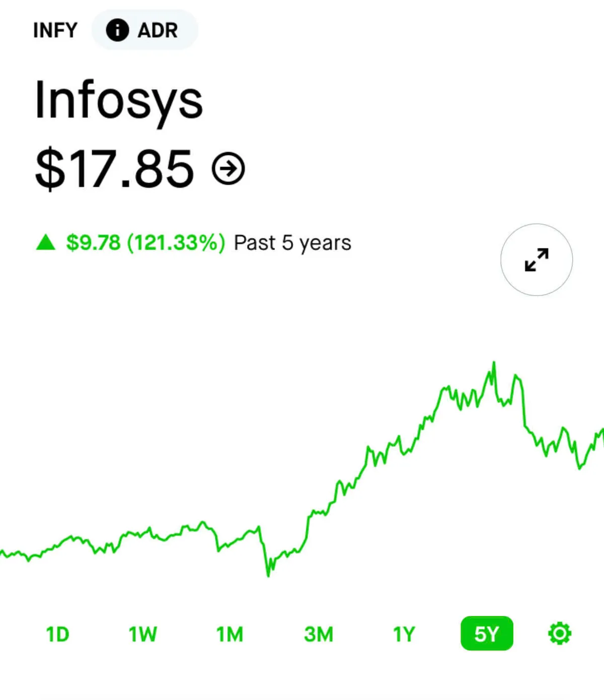The image size is (604, 700).
Task: Select the 1W time range
Action: [x=143, y=634]
